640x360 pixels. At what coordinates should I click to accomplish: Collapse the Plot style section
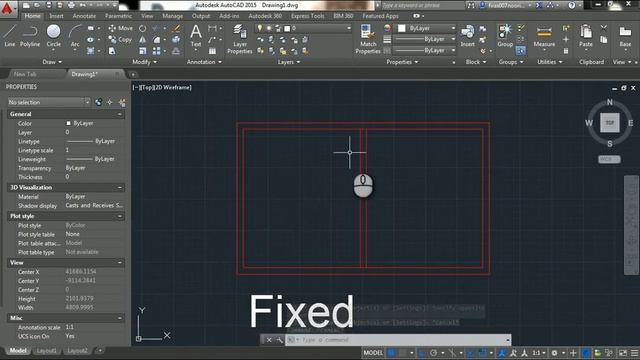pyautogui.click(x=120, y=216)
